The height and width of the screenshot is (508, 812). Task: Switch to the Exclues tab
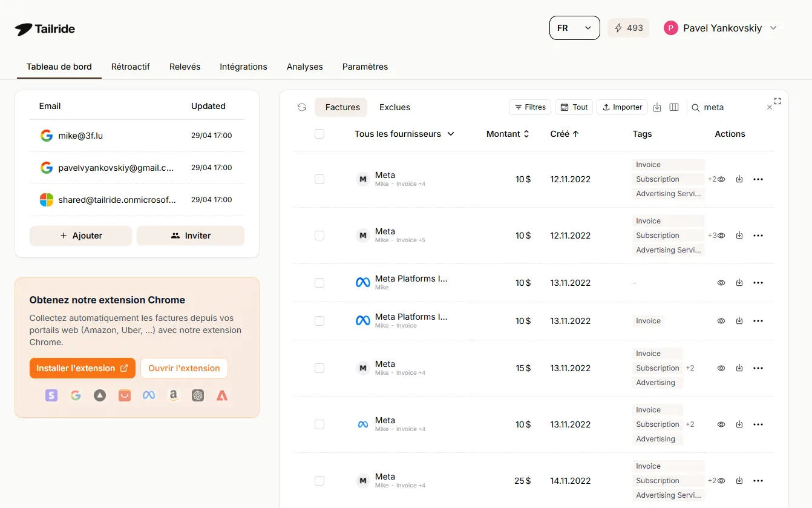click(x=395, y=107)
